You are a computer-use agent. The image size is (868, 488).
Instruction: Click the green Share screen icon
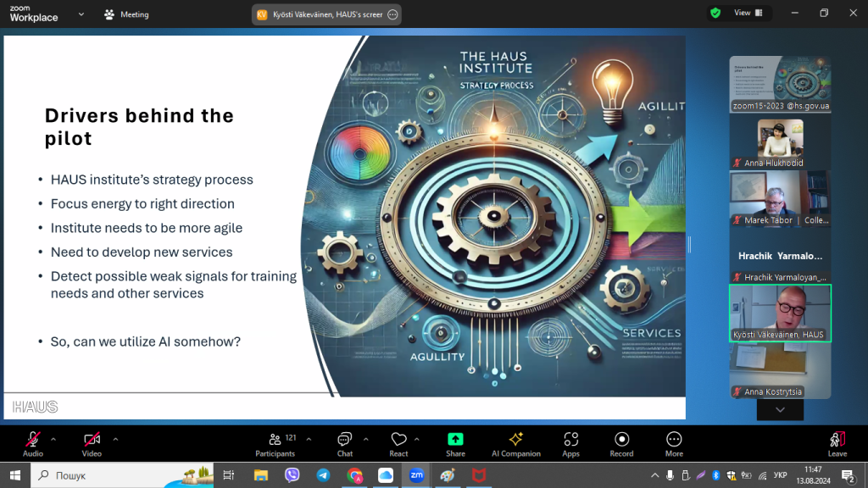pyautogui.click(x=455, y=443)
